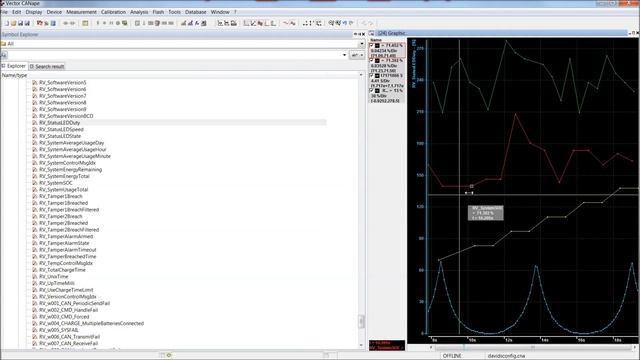
Task: Click the signal icon of RV_SystemSOC
Action: tap(35, 183)
